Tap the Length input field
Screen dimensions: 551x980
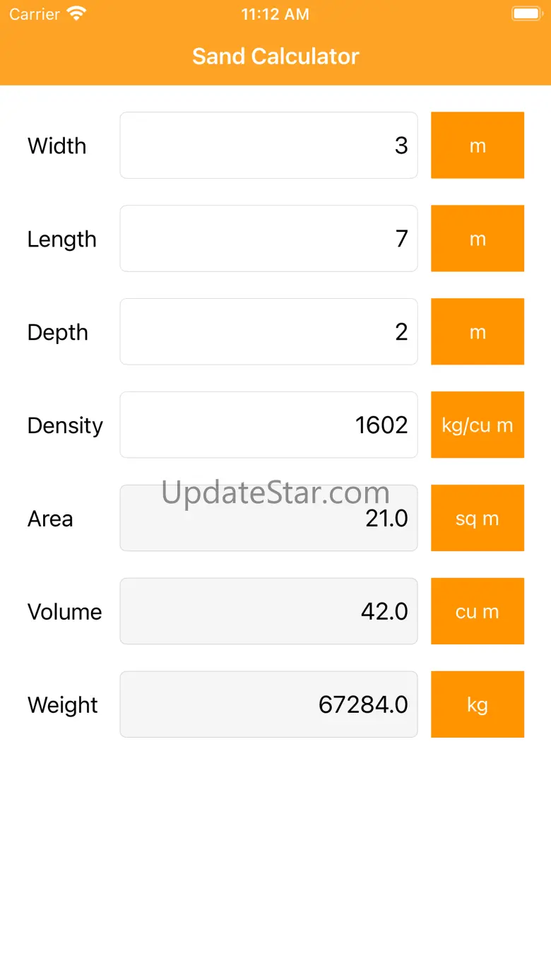[268, 239]
